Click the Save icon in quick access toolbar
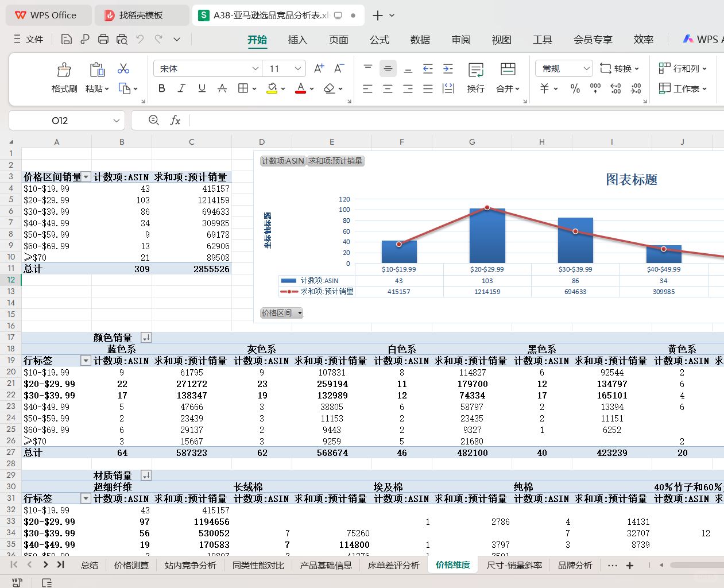The image size is (724, 588). 67,40
